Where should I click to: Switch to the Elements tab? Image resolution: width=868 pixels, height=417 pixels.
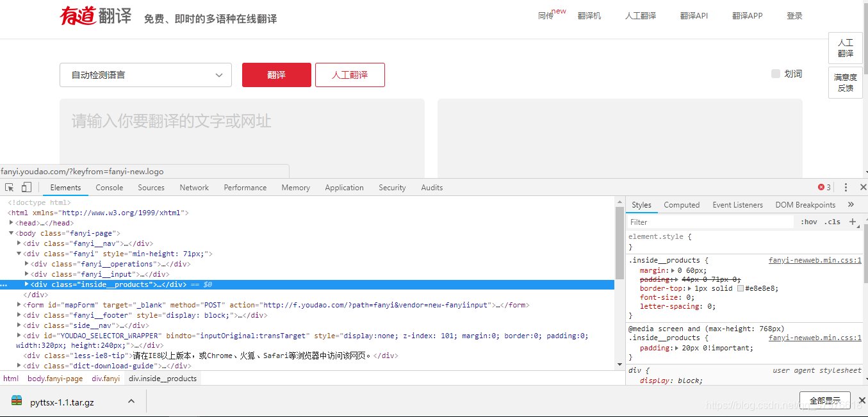pos(65,188)
